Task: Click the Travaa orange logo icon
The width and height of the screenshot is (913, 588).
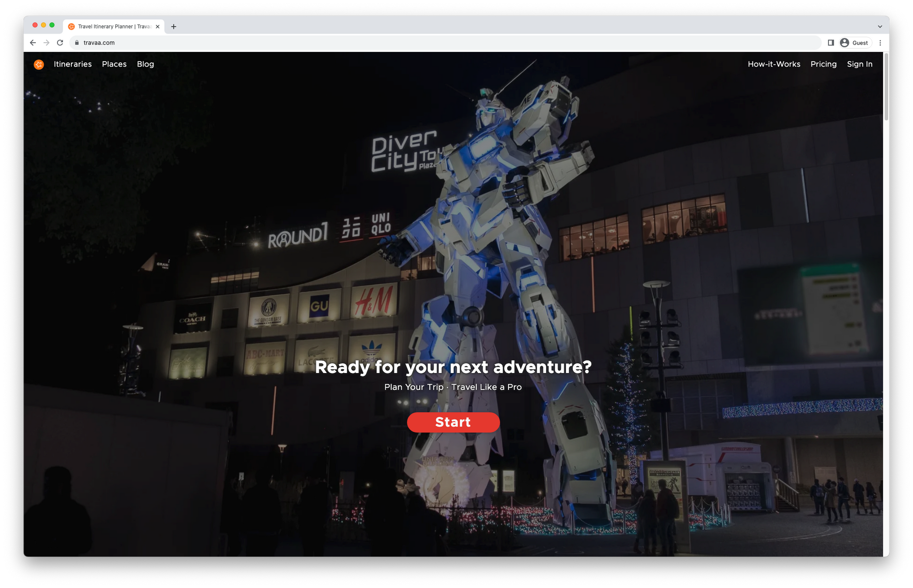Action: pyautogui.click(x=39, y=64)
